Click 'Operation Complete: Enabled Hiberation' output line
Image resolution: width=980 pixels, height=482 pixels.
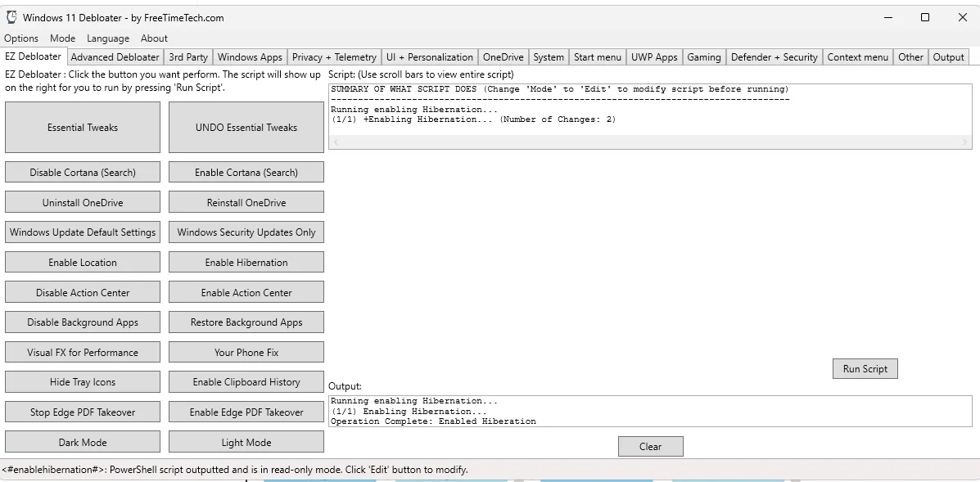click(x=433, y=421)
